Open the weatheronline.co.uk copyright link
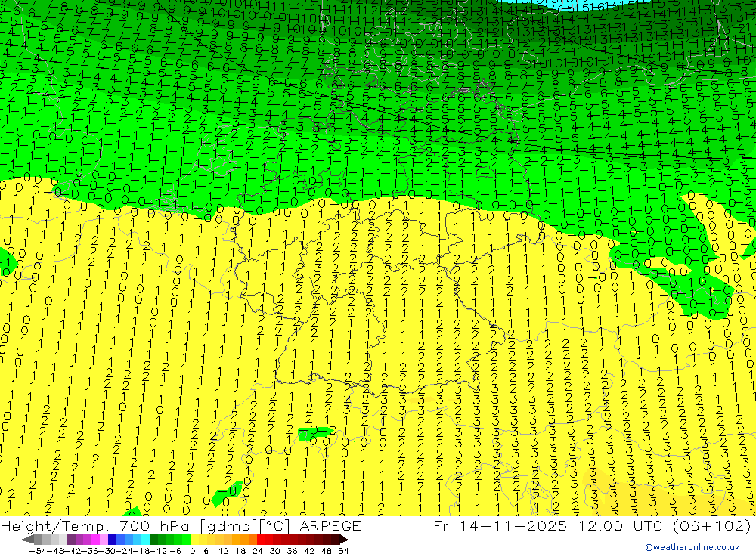Screen dimensions: 756x554 pos(692,546)
